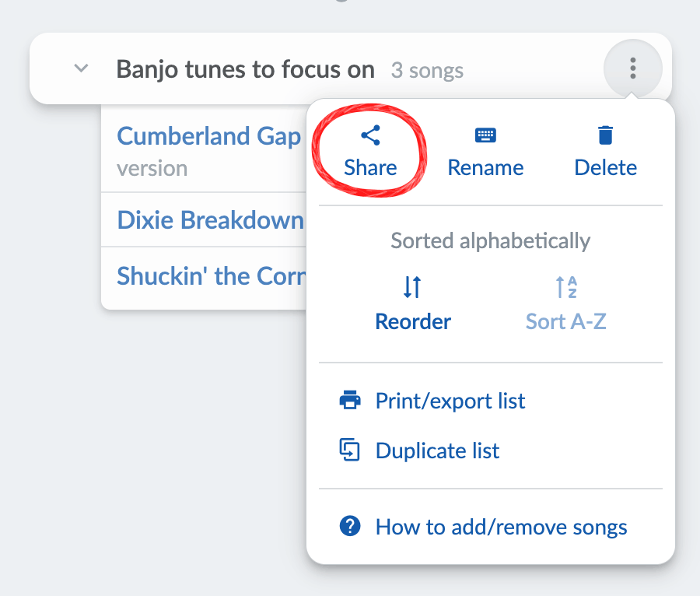Open the Shuckin' the Corn song link
Viewport: 700px width, 596px height.
(212, 276)
